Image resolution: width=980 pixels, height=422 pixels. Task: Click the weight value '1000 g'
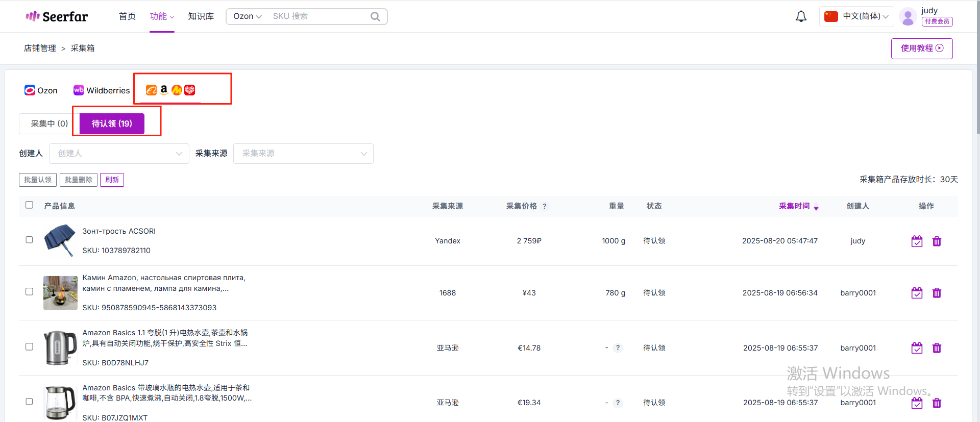[614, 241]
